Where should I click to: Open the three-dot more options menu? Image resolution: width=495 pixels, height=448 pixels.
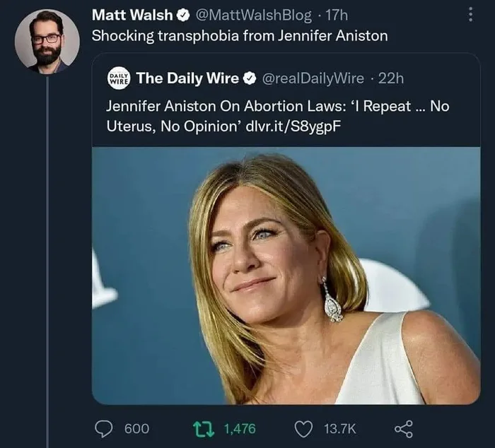click(469, 14)
